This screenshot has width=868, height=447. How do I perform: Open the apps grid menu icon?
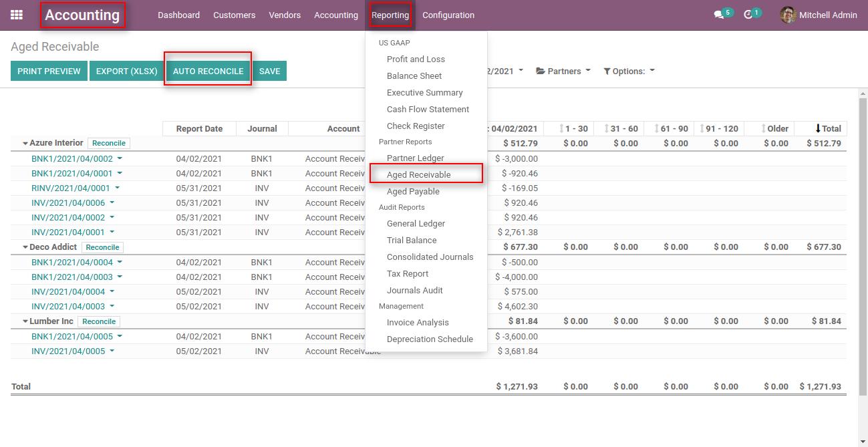tap(17, 15)
